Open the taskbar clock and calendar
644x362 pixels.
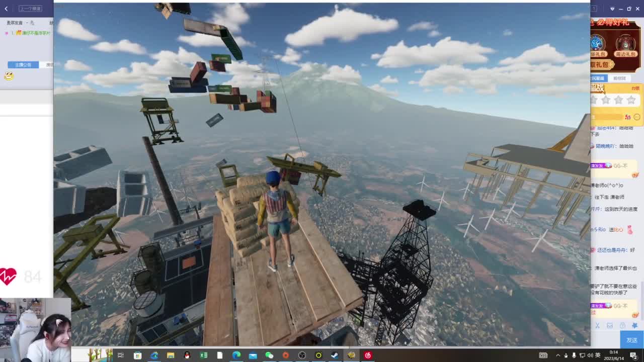(614, 355)
